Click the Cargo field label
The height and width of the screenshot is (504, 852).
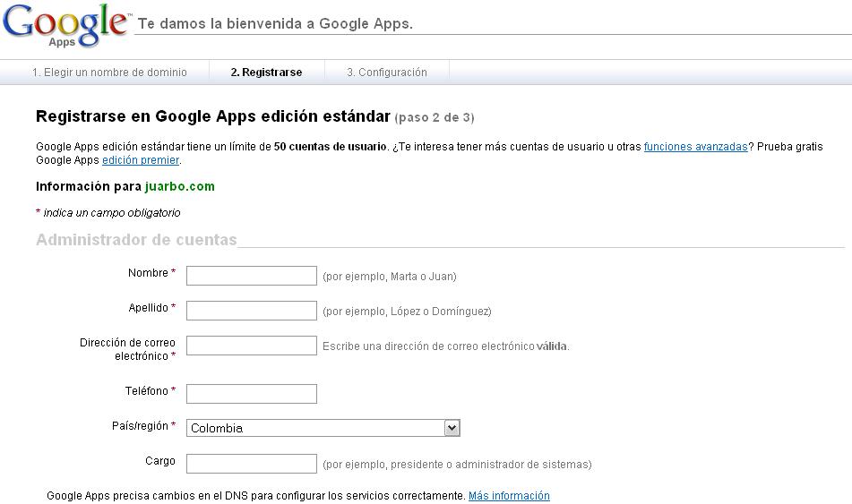point(160,461)
